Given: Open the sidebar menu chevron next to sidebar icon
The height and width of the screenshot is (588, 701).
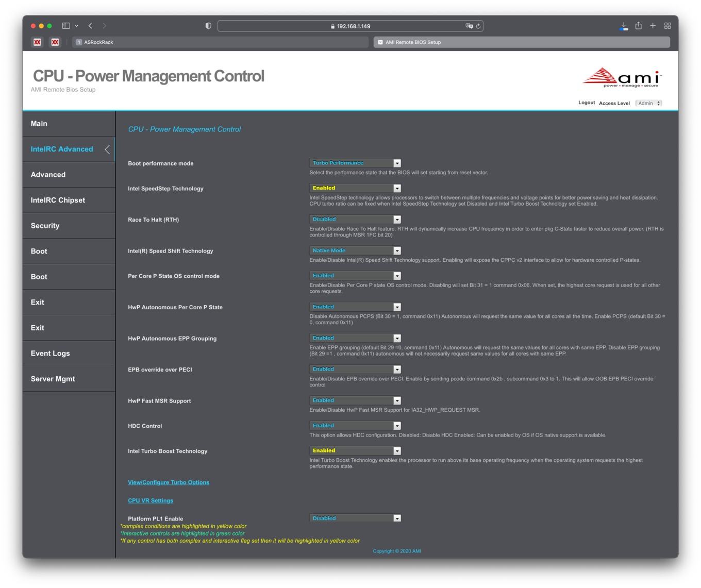Looking at the screenshot, I should tap(77, 26).
